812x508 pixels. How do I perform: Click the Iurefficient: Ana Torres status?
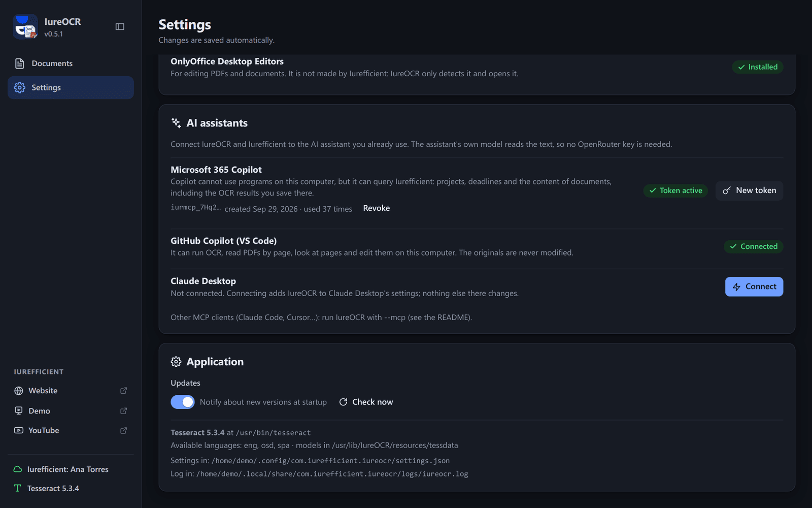tap(68, 469)
